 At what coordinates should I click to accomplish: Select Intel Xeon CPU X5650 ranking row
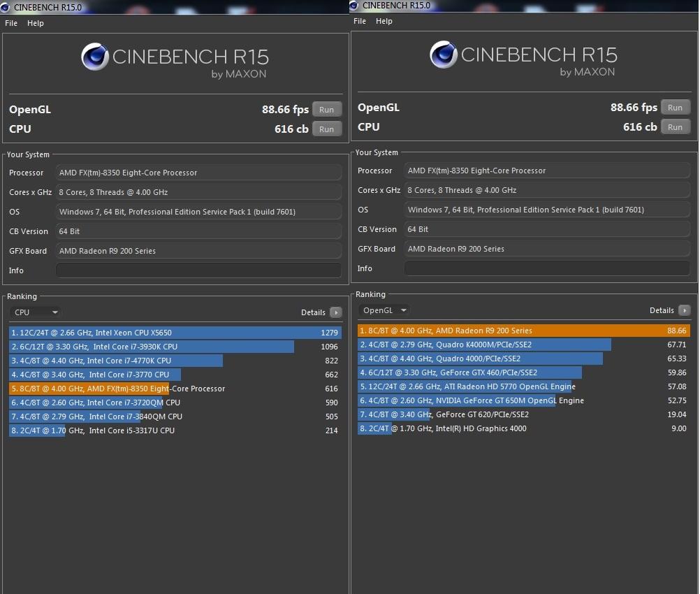[x=175, y=333]
